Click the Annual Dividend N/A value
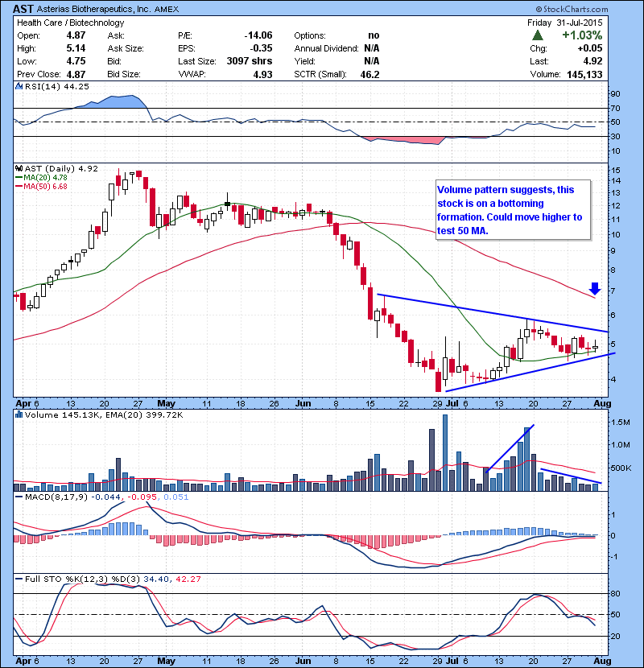Image resolution: width=644 pixels, height=668 pixels. pyautogui.click(x=372, y=48)
